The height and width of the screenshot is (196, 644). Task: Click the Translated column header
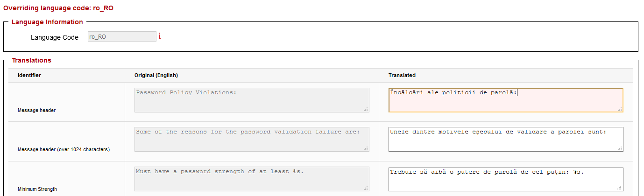click(402, 75)
